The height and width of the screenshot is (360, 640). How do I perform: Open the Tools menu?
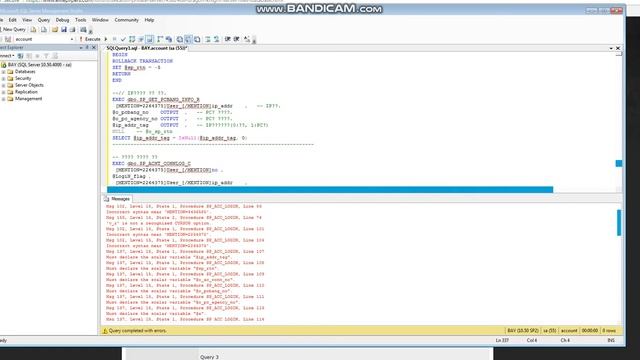[x=80, y=20]
